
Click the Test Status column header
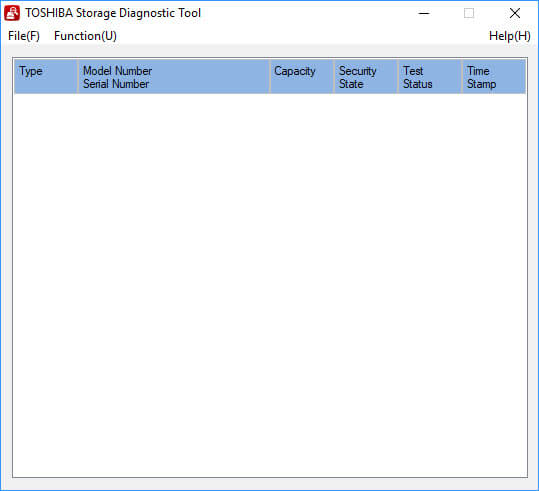coord(430,76)
